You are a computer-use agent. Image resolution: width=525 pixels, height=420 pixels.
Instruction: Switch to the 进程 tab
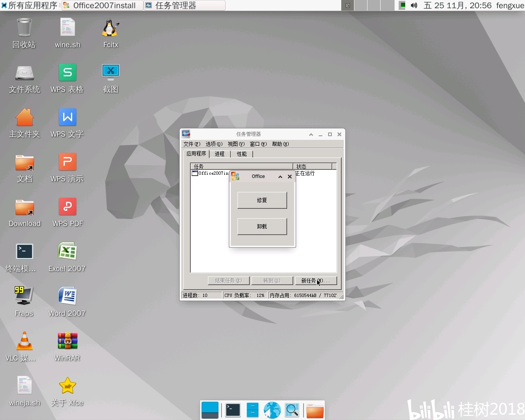[220, 154]
